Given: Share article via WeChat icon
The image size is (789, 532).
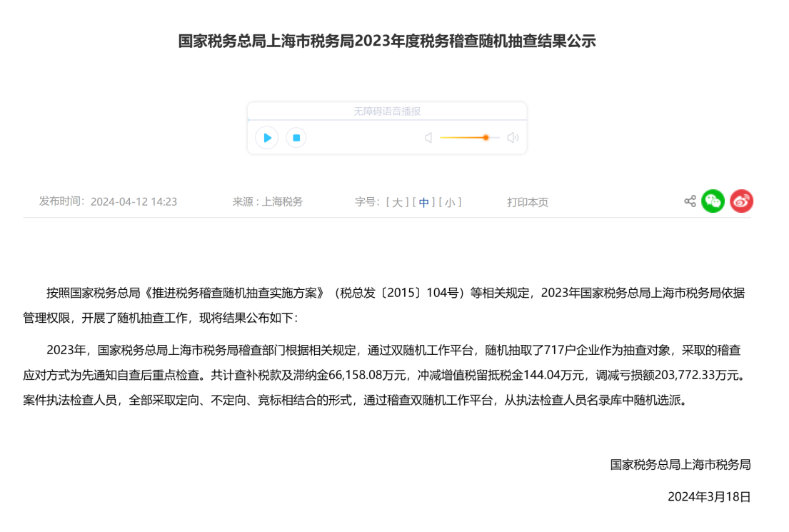Looking at the screenshot, I should pyautogui.click(x=713, y=201).
